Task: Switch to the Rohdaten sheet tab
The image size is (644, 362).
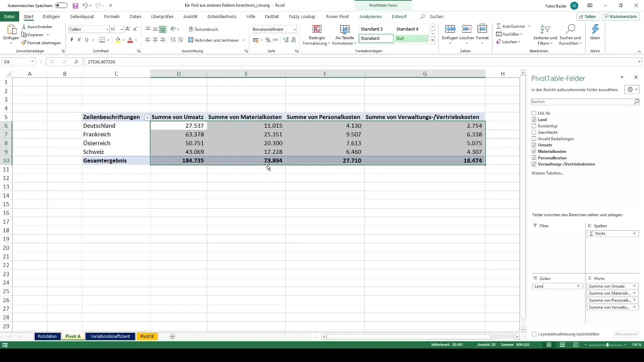Action: click(x=48, y=336)
